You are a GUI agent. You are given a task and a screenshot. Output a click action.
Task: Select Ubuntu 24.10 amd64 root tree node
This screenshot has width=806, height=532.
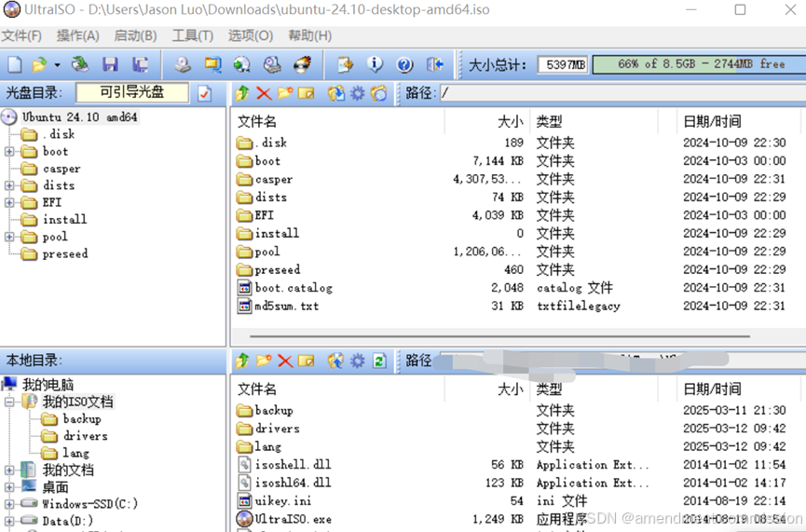(79, 117)
